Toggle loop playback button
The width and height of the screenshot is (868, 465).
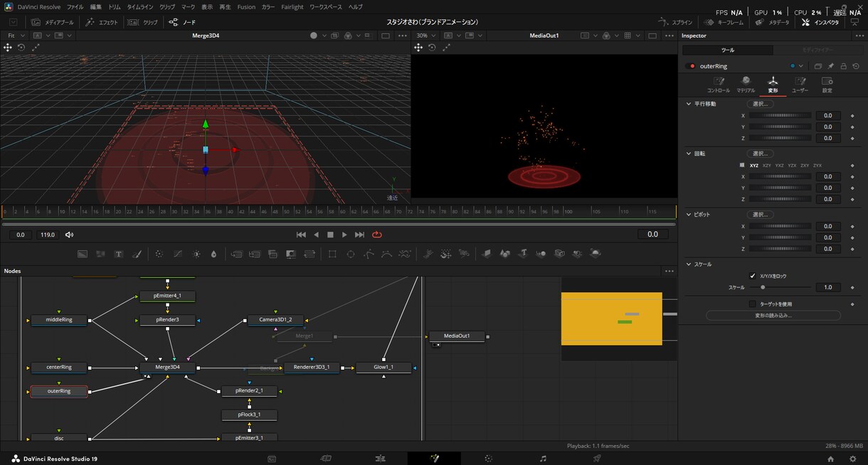coord(377,235)
